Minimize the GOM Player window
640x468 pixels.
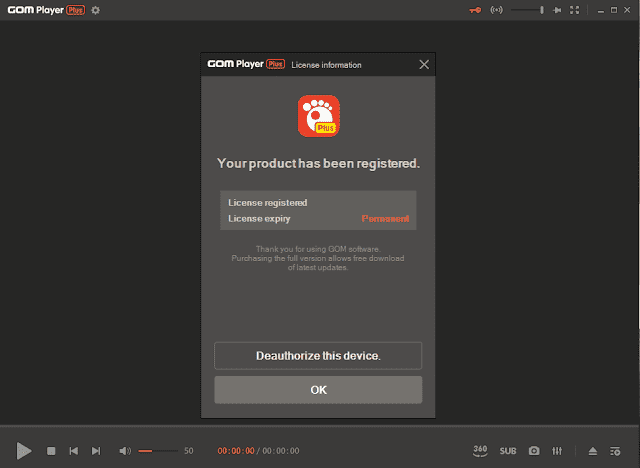(x=600, y=11)
